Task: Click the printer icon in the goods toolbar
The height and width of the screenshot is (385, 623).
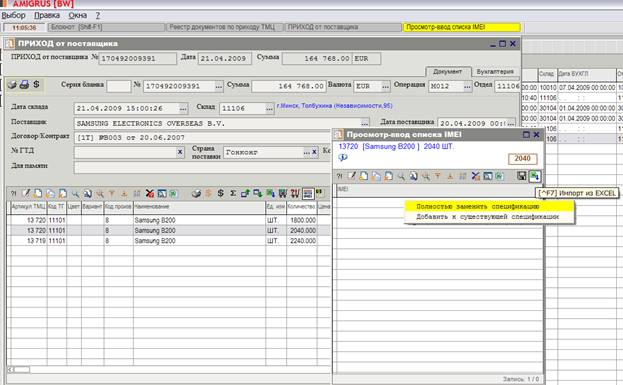Action: tap(196, 193)
